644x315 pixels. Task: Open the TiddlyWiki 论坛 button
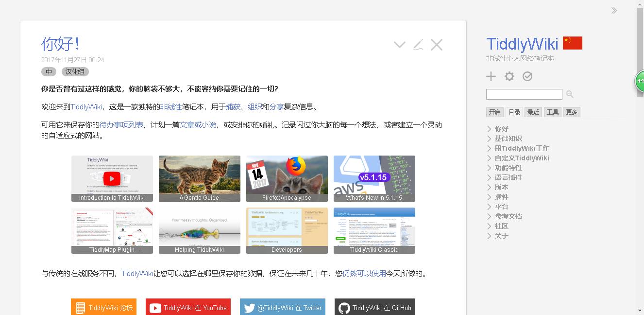(x=103, y=307)
